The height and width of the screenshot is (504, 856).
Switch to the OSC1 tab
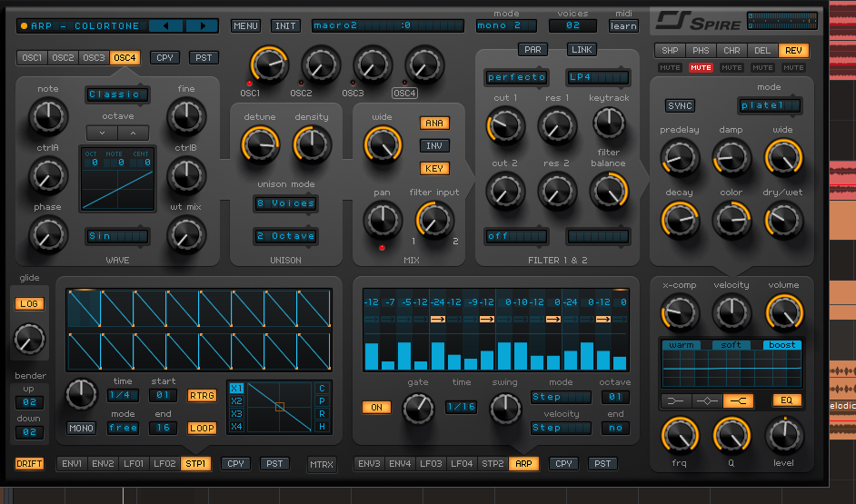click(x=32, y=57)
